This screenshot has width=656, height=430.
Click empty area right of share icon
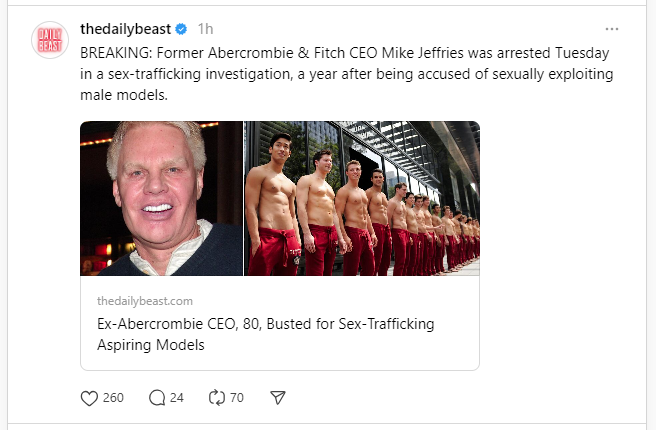click(x=450, y=397)
